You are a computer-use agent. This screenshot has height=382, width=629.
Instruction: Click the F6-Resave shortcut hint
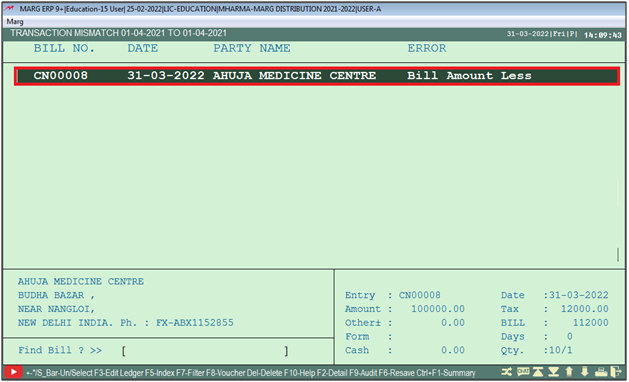click(397, 373)
